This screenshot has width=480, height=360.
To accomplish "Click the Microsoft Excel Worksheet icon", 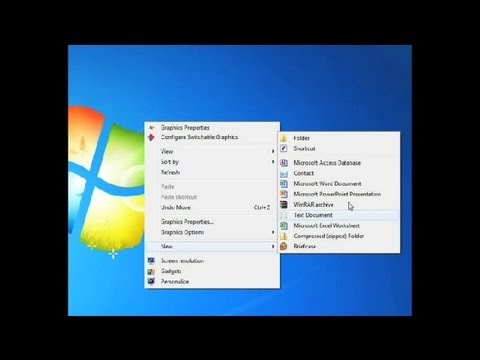I will click(x=284, y=226).
